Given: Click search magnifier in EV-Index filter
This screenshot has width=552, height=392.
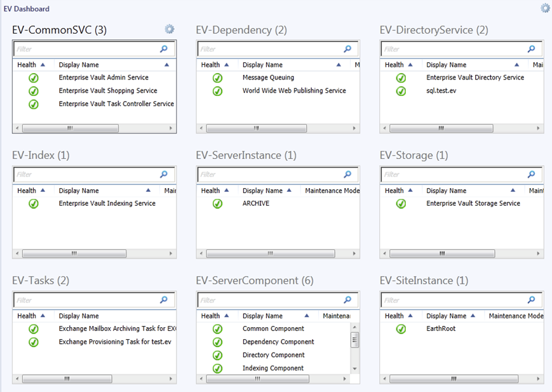Looking at the screenshot, I should (164, 174).
